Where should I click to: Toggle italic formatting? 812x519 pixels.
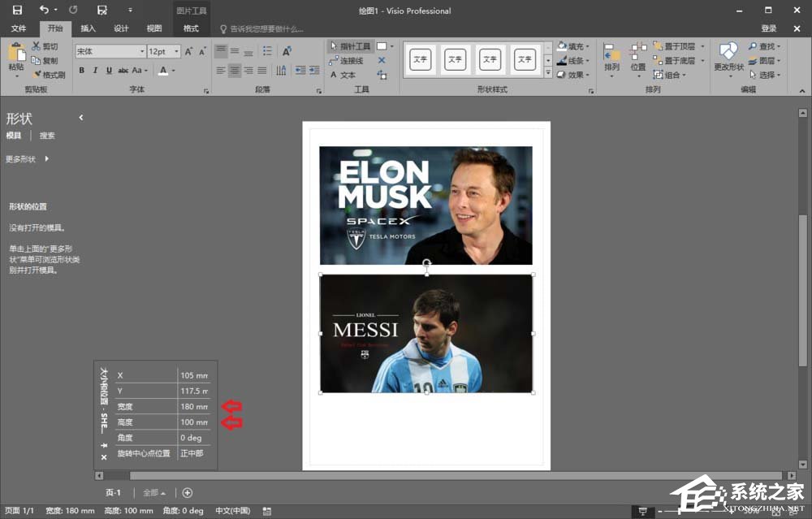coord(93,71)
